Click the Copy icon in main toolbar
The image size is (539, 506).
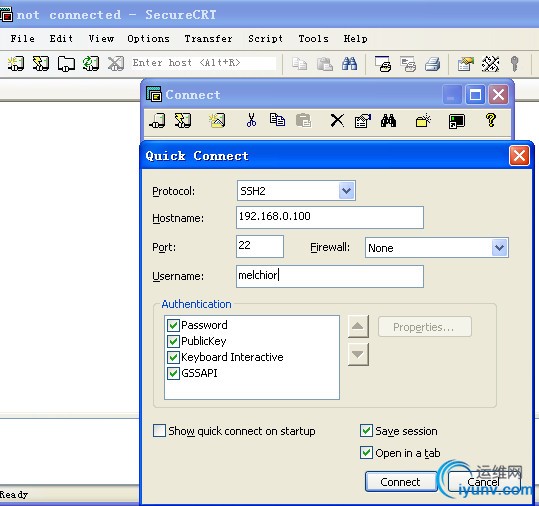[299, 64]
